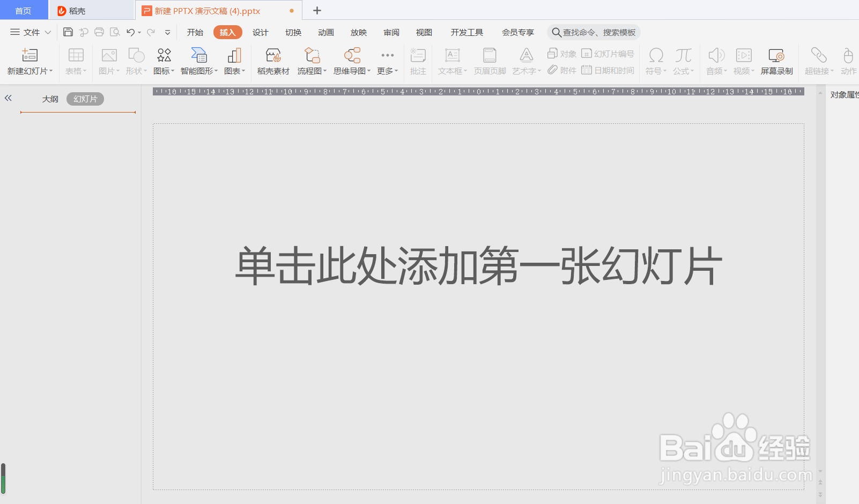
Task: Expand the 思维导图 dropdown arrow
Action: click(x=369, y=71)
